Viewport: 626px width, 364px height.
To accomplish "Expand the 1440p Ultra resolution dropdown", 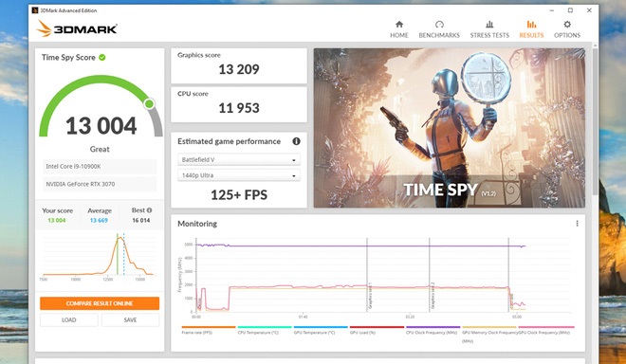I will coord(239,175).
